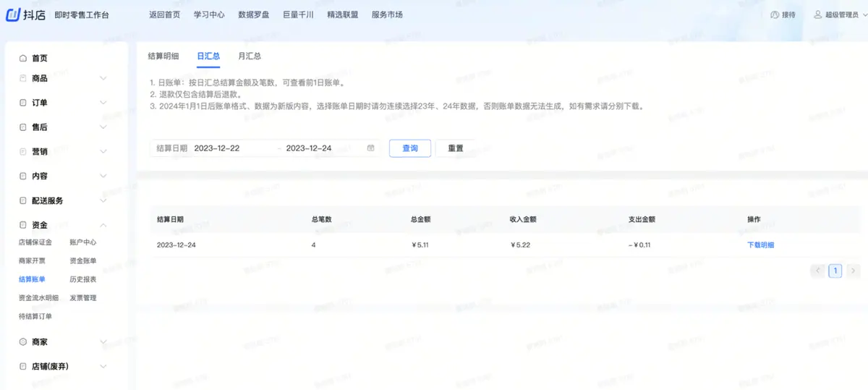This screenshot has height=390, width=868.
Task: Click the ¥5.22 income amount cell
Action: [520, 245]
